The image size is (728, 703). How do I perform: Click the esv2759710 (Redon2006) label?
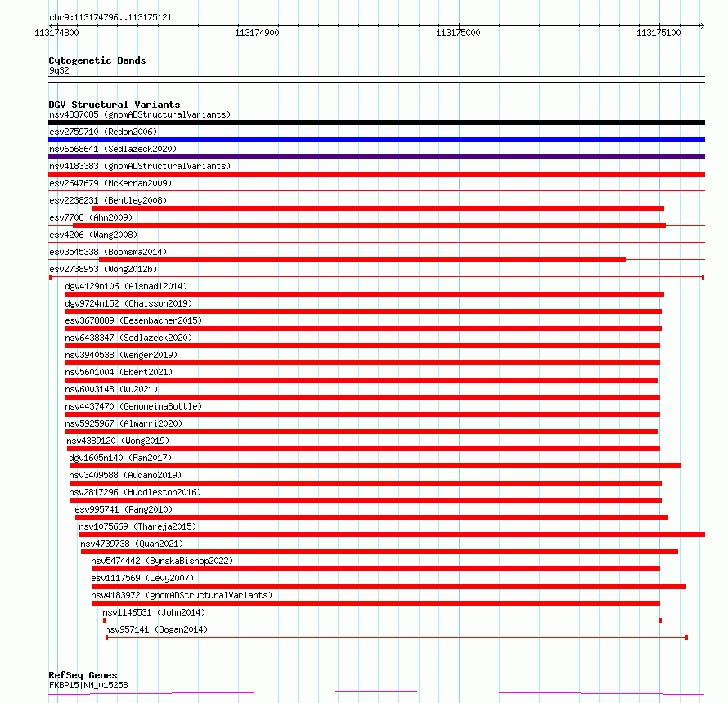pos(103,132)
